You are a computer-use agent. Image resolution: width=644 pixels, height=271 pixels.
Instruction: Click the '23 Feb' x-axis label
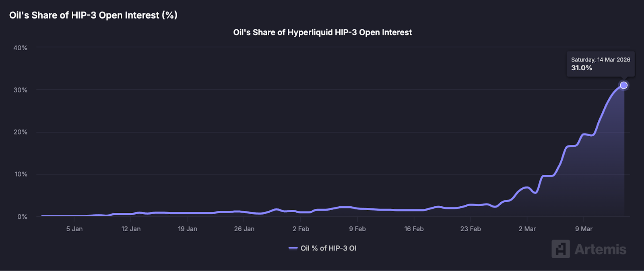click(x=471, y=229)
